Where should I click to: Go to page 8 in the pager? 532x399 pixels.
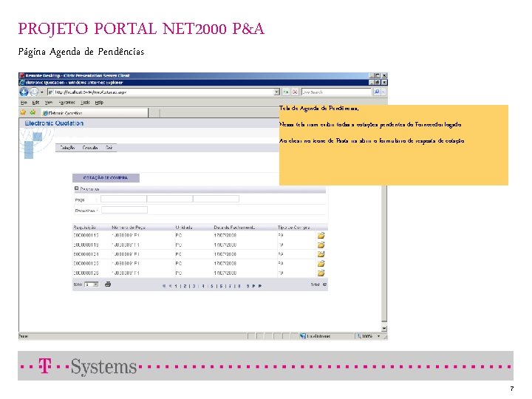239,286
